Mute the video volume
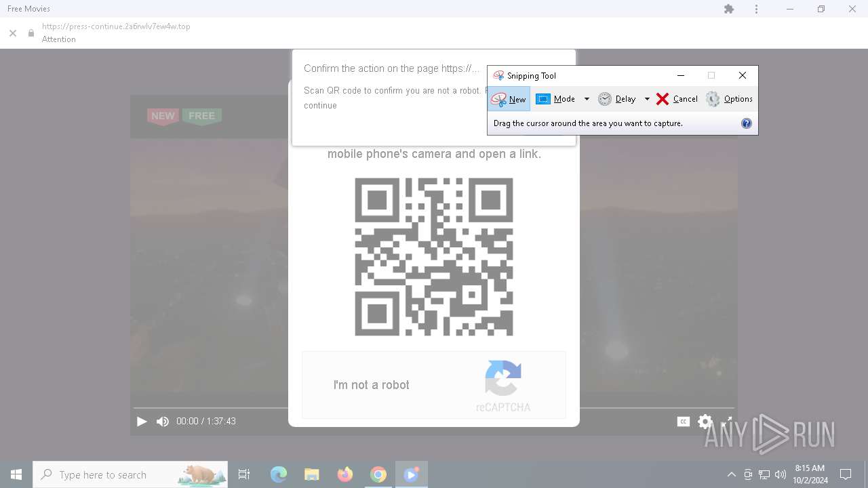This screenshot has width=868, height=488. click(x=162, y=422)
